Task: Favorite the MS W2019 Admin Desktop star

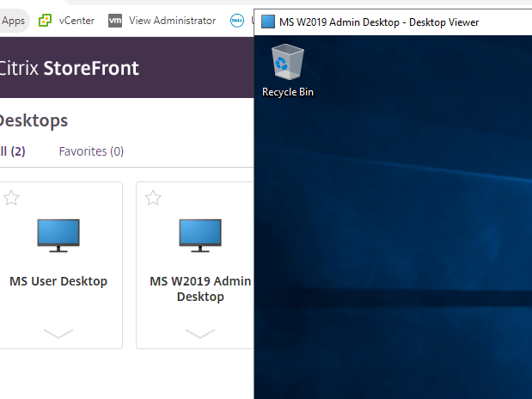Action: [x=153, y=198]
